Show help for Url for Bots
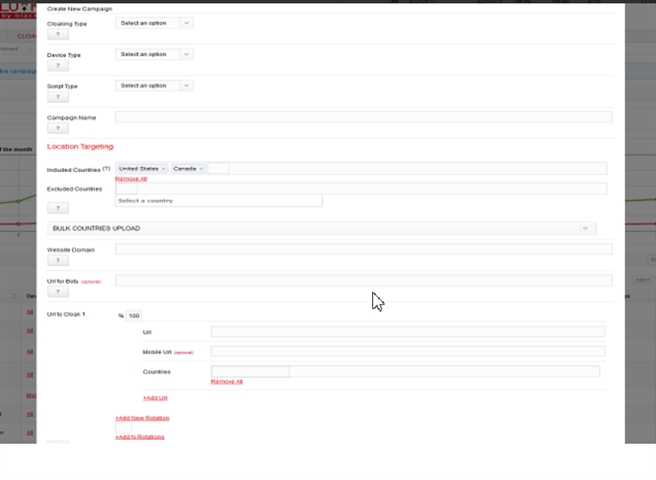656x480 pixels. (58, 292)
